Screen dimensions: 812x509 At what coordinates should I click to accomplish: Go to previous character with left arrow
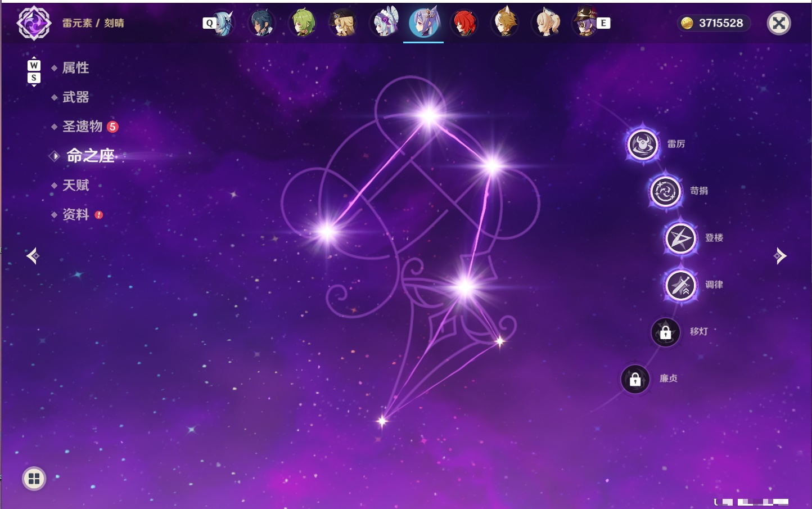click(x=33, y=256)
